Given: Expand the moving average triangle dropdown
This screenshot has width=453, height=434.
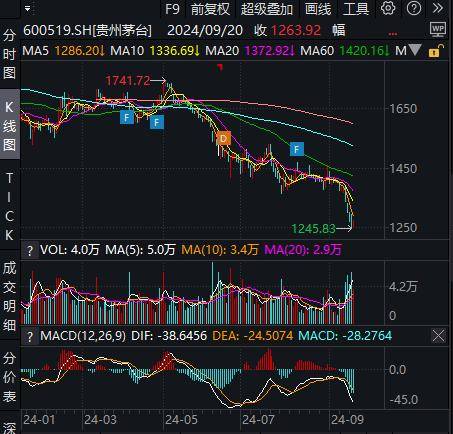Looking at the screenshot, I should point(415,50).
